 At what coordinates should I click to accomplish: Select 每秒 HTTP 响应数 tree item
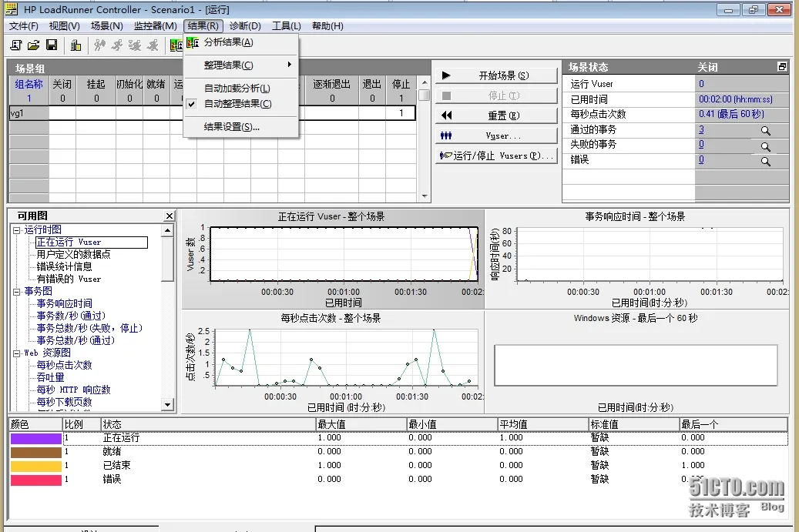pyautogui.click(x=73, y=390)
